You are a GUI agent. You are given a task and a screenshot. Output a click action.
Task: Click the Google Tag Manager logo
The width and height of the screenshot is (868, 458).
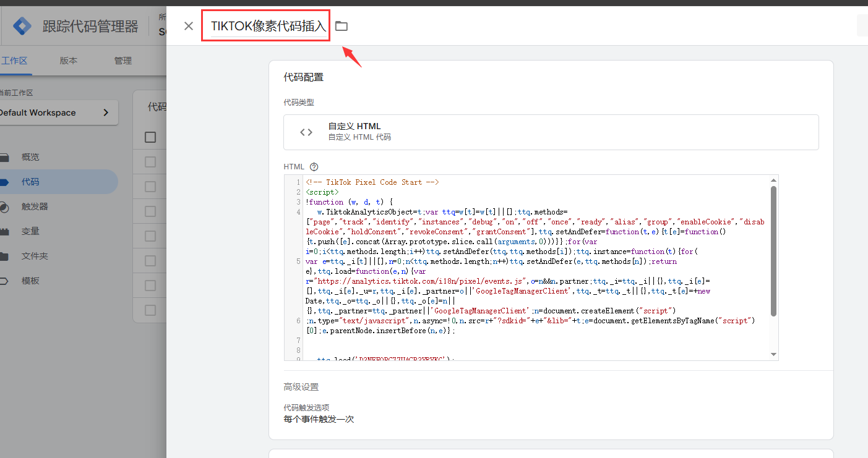pos(23,27)
